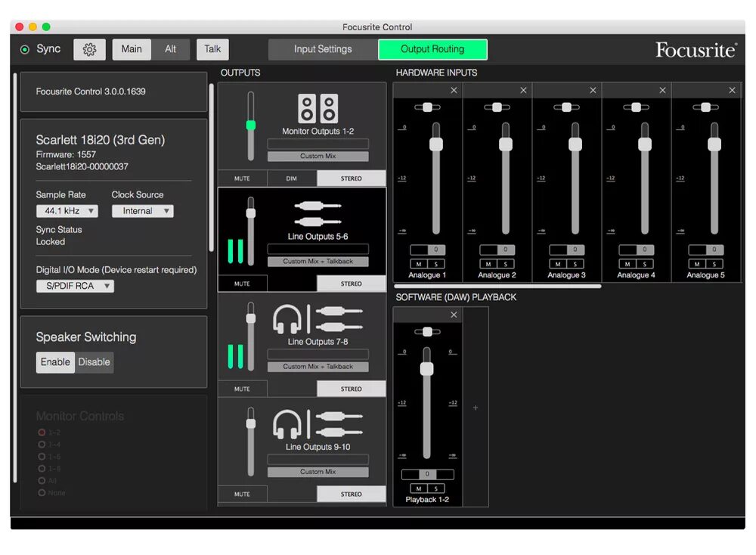Select the Alt monitor button

(170, 49)
